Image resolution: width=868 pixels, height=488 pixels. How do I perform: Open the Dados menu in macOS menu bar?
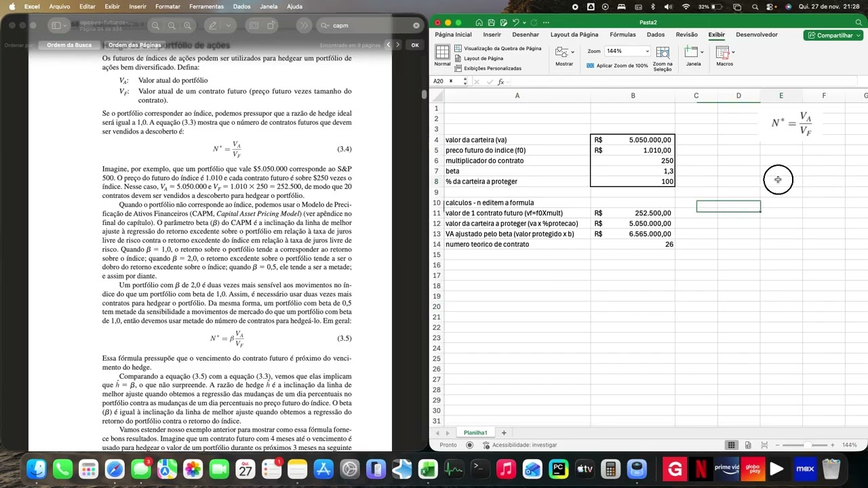click(242, 6)
